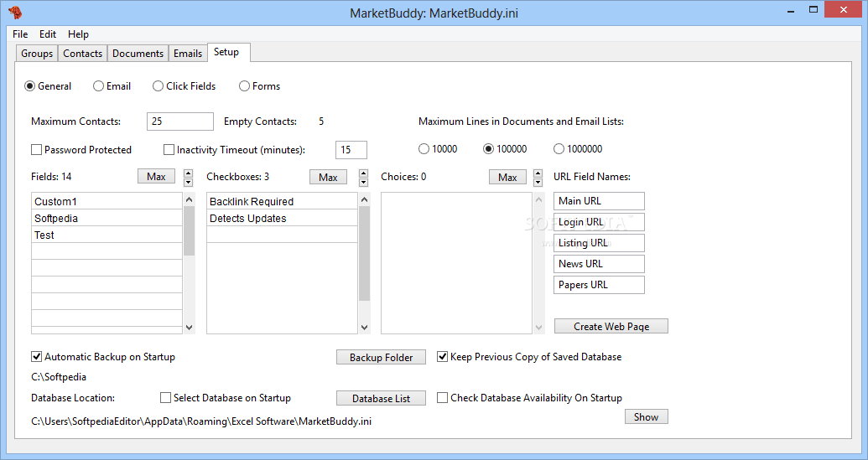Click the News URL field name box
Screen dimensions: 868x460
[599, 264]
